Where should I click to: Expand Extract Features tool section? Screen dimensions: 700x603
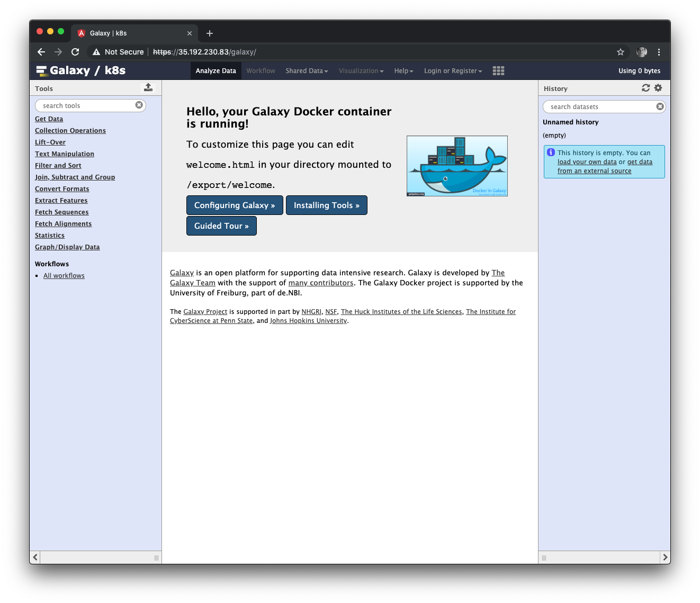pos(61,201)
